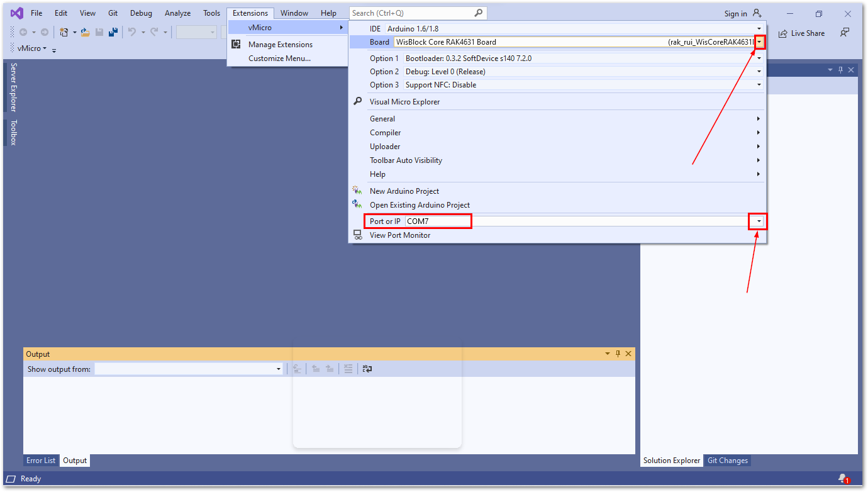Open the Debug menu

click(141, 13)
